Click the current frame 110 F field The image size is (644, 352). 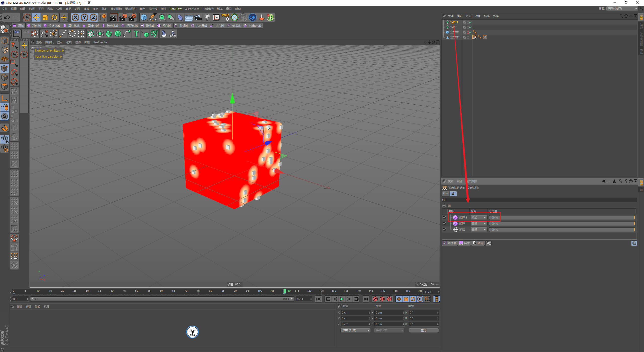(x=431, y=292)
